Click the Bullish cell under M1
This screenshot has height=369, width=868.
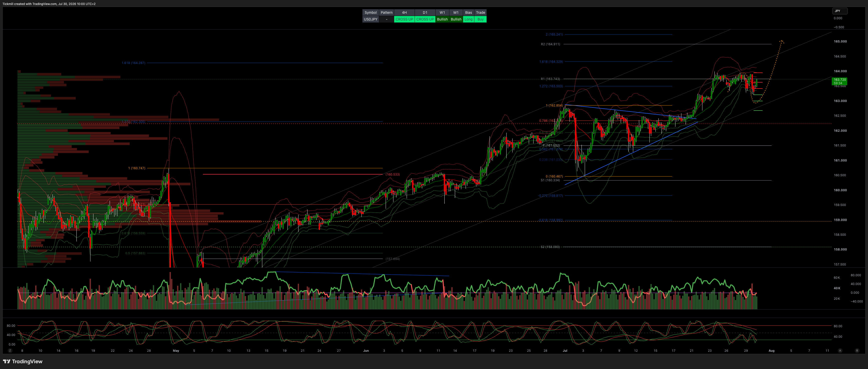pyautogui.click(x=456, y=19)
